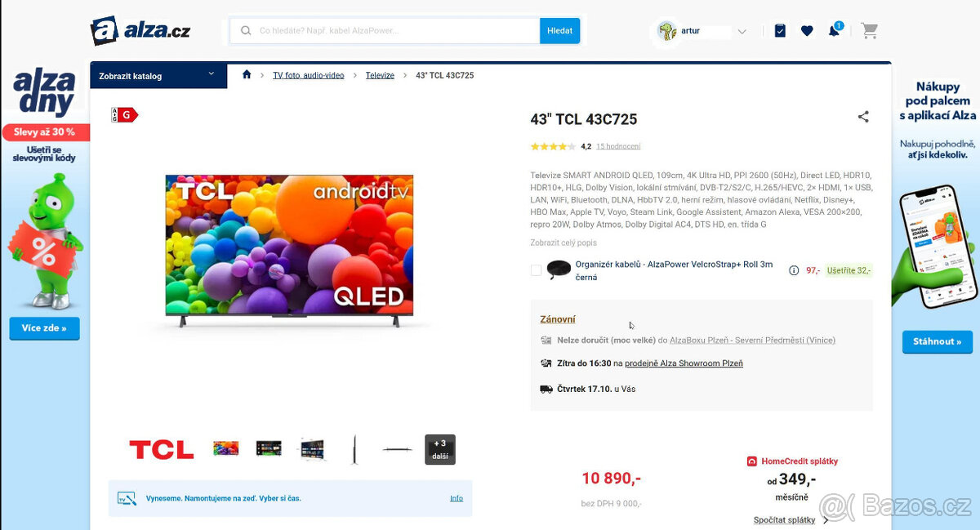Viewport: 980px width, 530px height.
Task: Open the favorites heart icon
Action: pos(807,31)
